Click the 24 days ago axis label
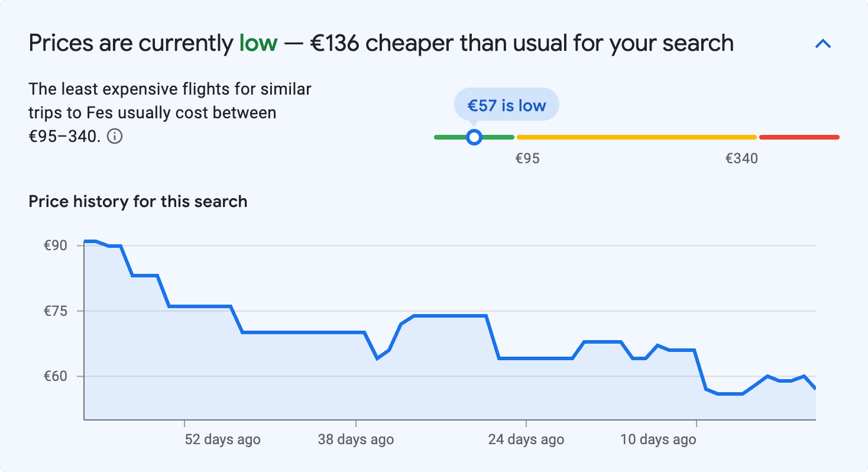Screen dimensions: 868x472 [x=526, y=439]
